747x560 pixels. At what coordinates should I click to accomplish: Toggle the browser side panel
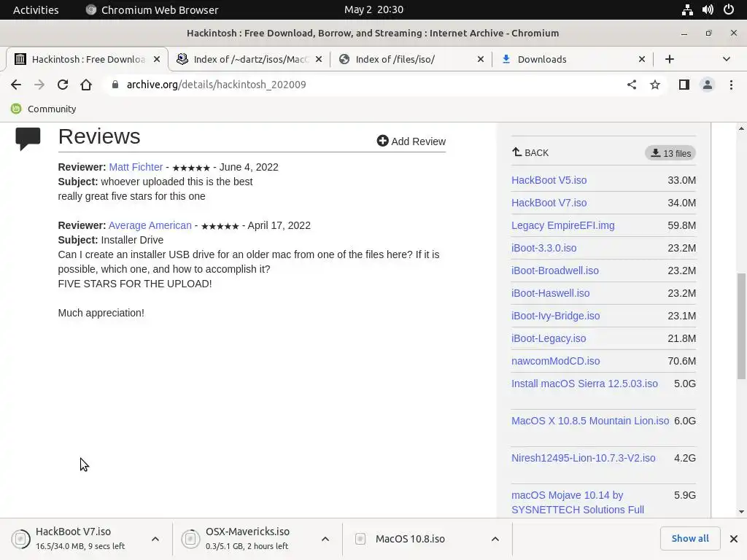tap(684, 85)
